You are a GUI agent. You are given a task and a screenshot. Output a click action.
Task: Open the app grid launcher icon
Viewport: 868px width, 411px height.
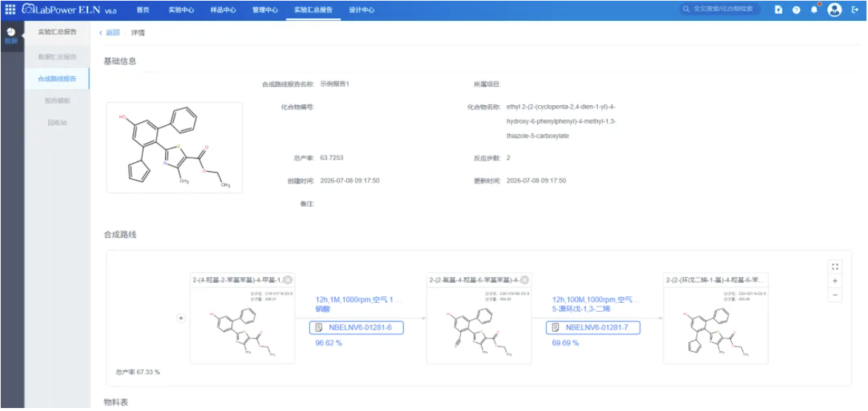(10, 10)
